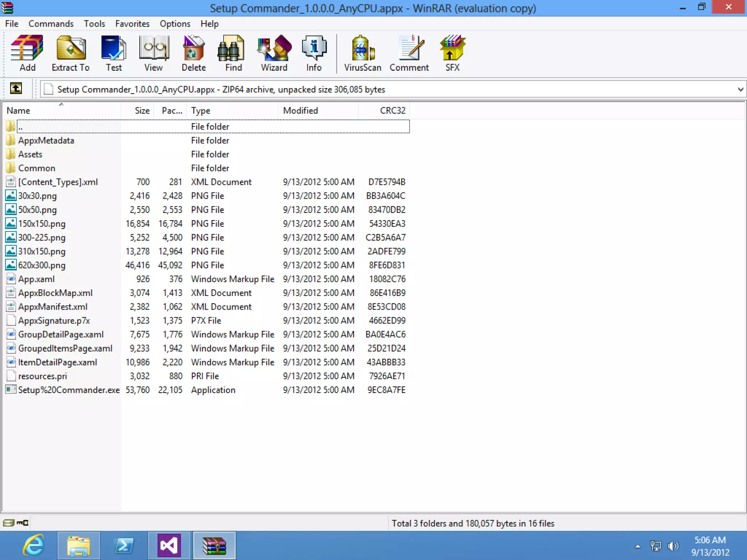Open the Favorites menu
The height and width of the screenshot is (560, 747).
(132, 24)
